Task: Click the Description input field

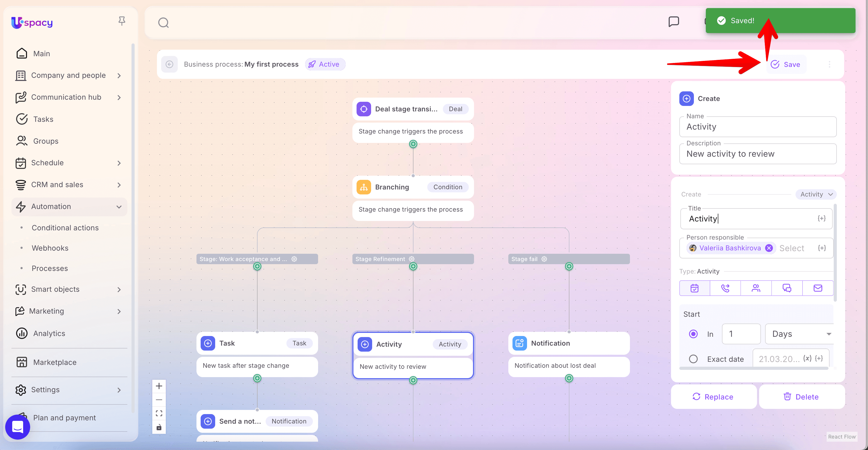Action: (x=758, y=154)
